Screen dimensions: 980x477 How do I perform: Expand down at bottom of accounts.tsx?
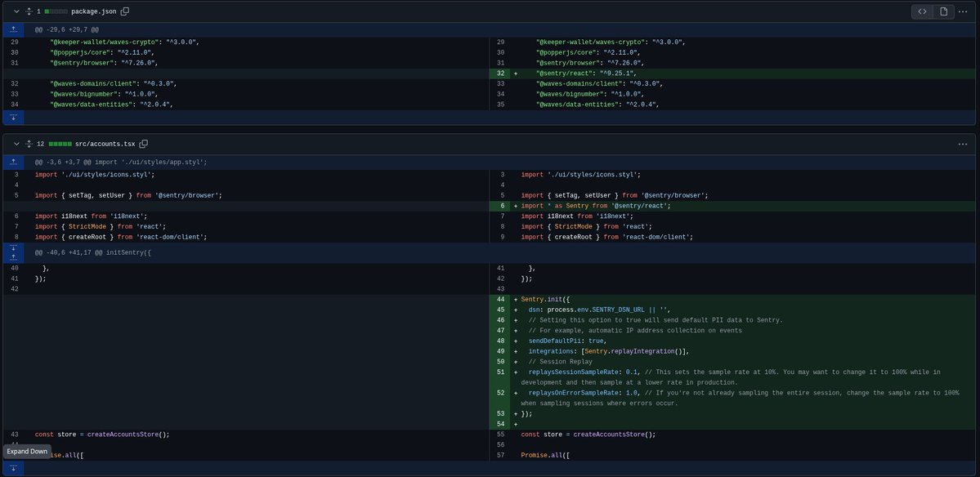13,468
